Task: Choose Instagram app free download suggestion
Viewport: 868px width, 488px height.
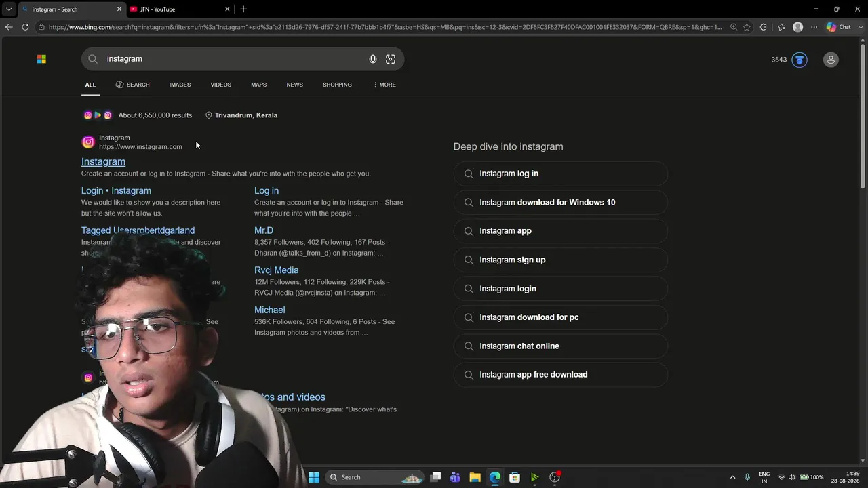Action: 561,375
